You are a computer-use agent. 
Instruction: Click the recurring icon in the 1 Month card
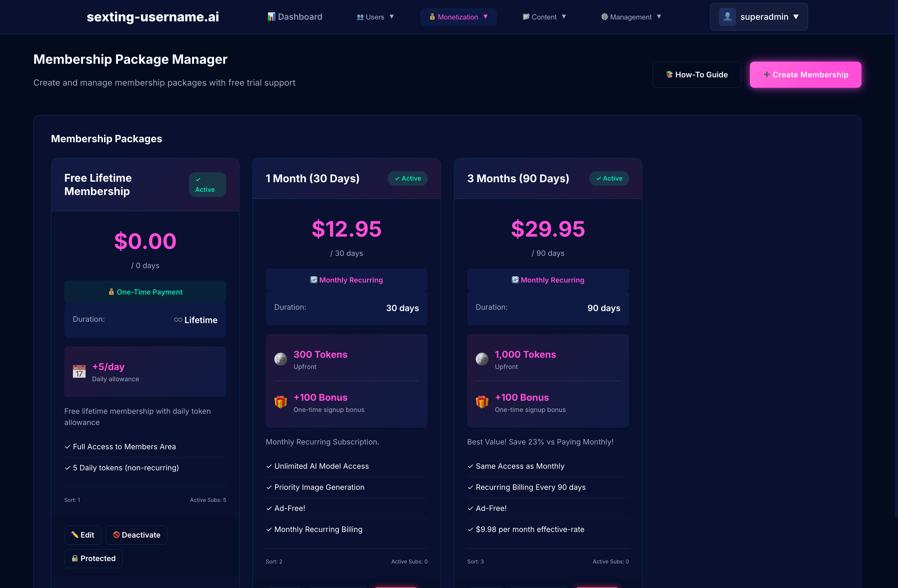[313, 280]
